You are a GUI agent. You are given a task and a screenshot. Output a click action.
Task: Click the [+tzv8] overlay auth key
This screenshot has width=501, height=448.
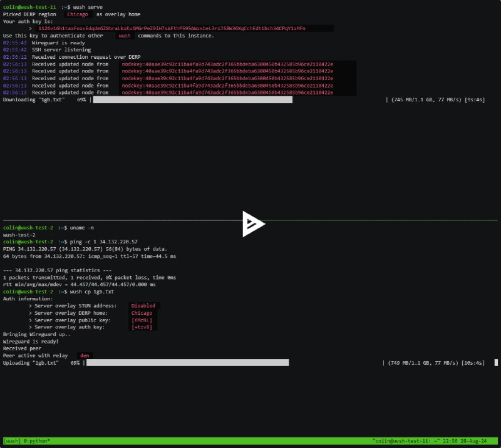[142, 327]
